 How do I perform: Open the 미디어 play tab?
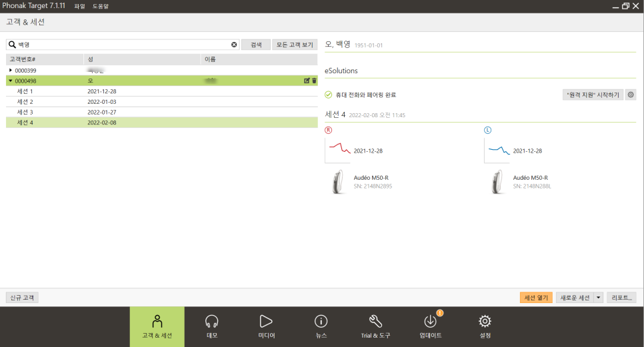[266, 327]
